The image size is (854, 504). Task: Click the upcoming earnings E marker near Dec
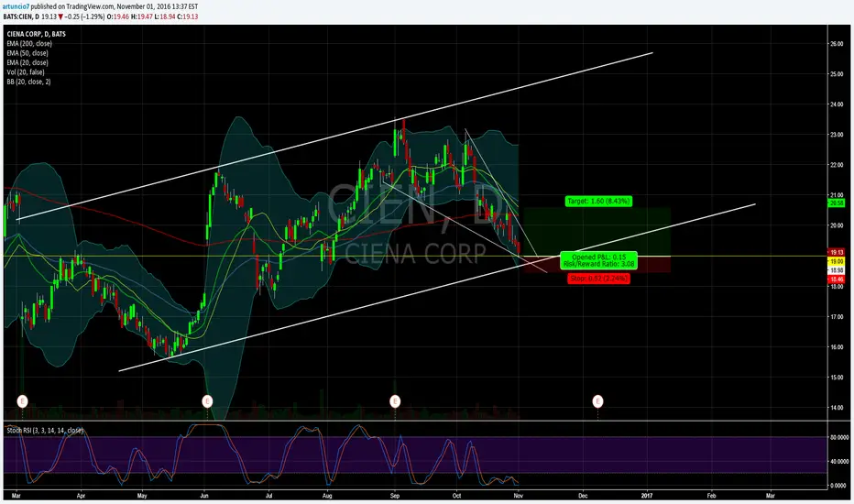click(597, 401)
